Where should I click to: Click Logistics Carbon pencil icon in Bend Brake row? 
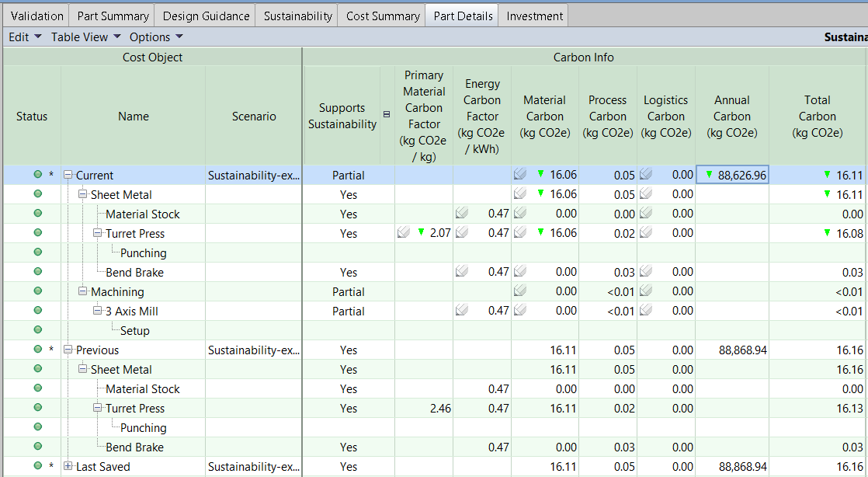(645, 271)
